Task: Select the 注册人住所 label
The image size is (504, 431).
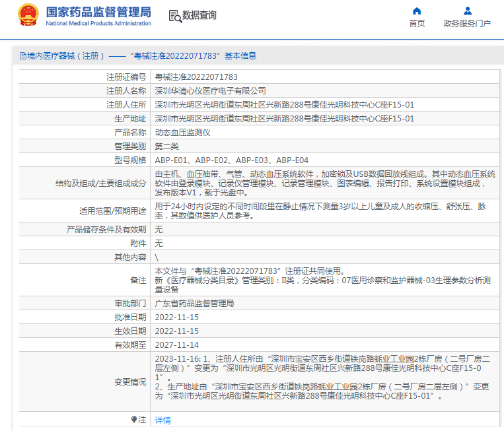Action: tap(126, 105)
